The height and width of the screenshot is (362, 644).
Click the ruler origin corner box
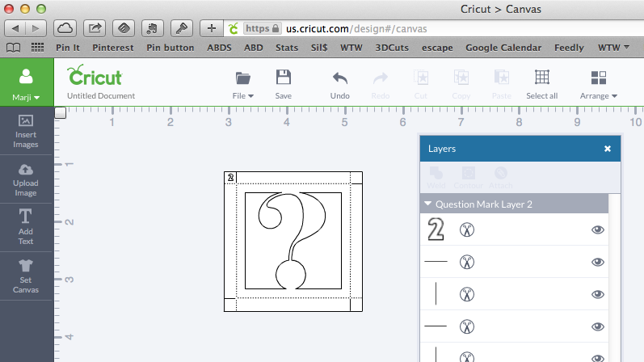tap(61, 112)
